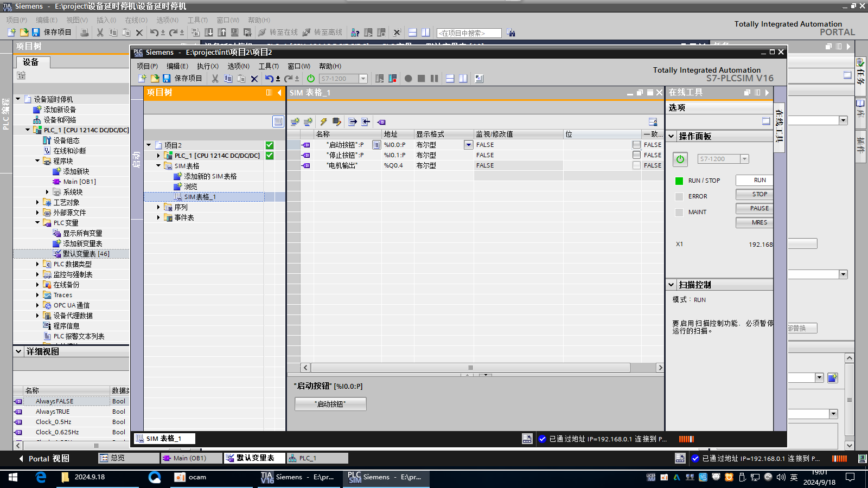Expand 事件表 node in PLCSIM tree

coord(158,217)
